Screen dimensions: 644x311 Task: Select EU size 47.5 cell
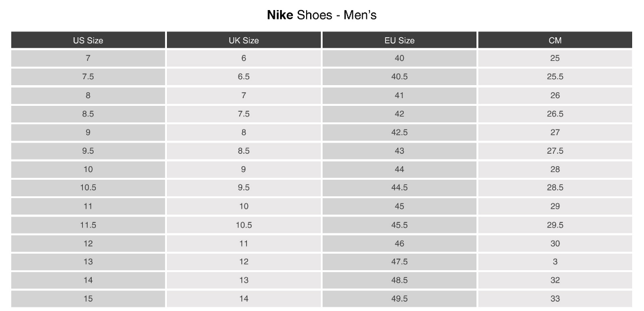click(400, 262)
